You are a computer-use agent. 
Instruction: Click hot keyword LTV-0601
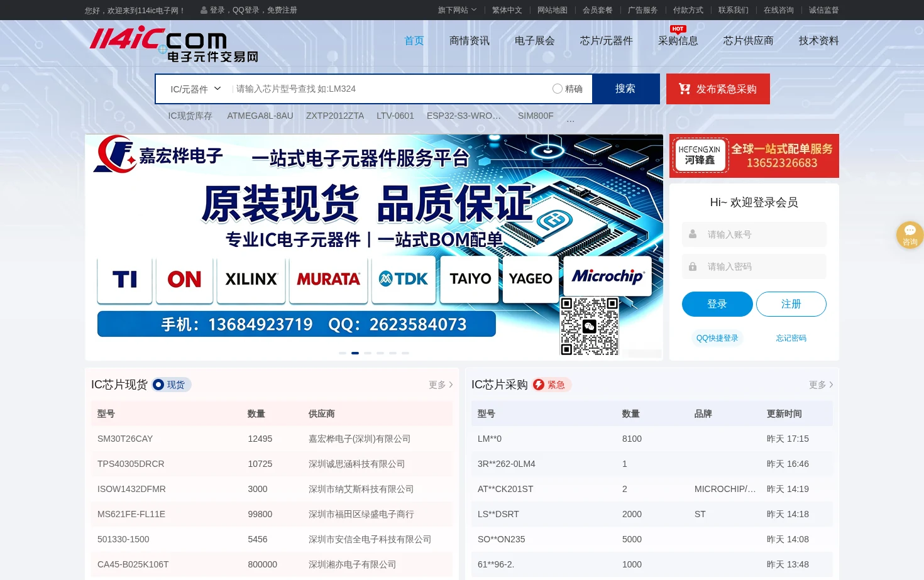[x=395, y=116]
